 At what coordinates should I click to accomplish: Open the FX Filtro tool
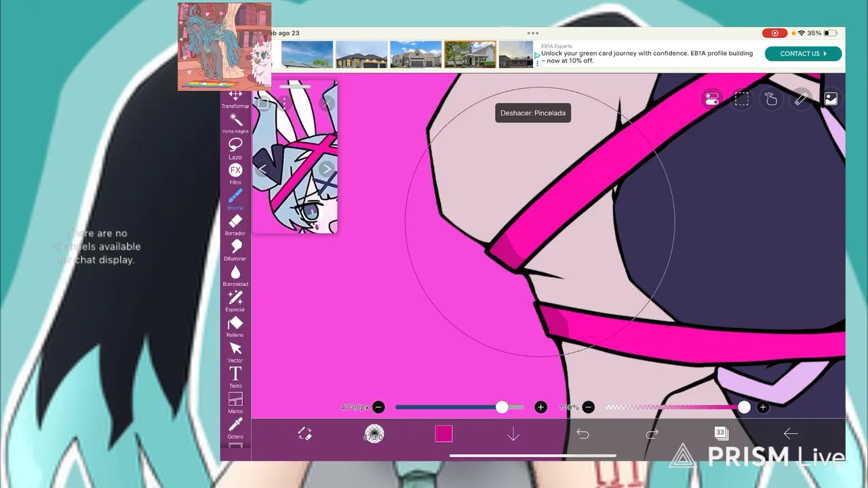pos(235,174)
